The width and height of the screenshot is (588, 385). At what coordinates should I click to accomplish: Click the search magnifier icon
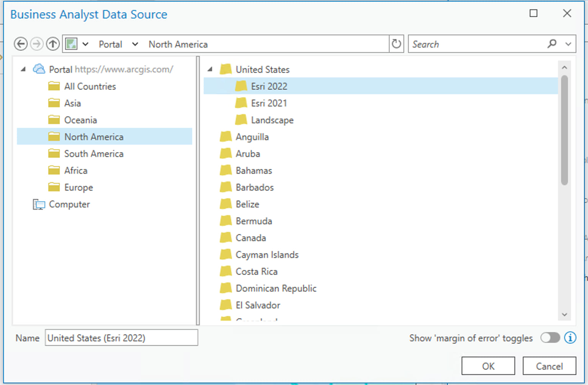[552, 44]
